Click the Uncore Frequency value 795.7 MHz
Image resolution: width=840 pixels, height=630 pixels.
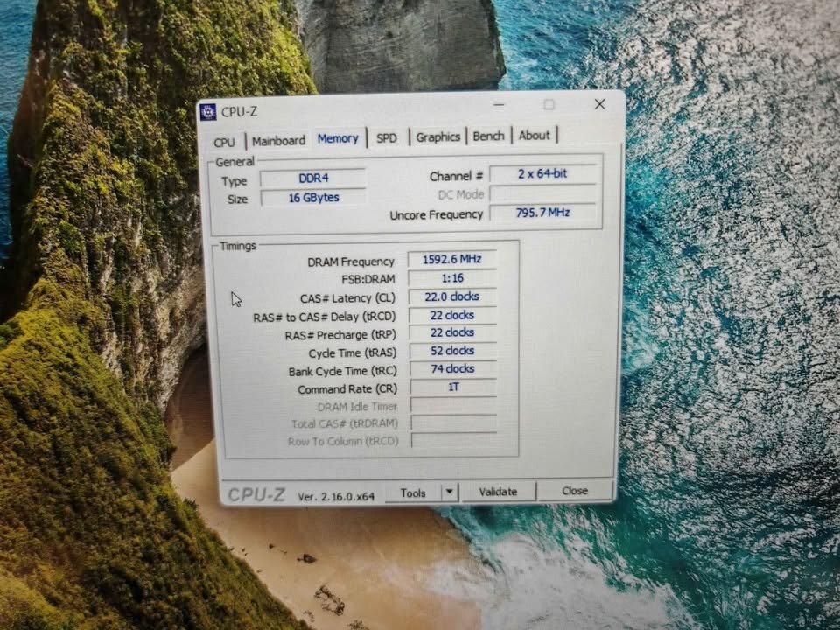pyautogui.click(x=542, y=213)
